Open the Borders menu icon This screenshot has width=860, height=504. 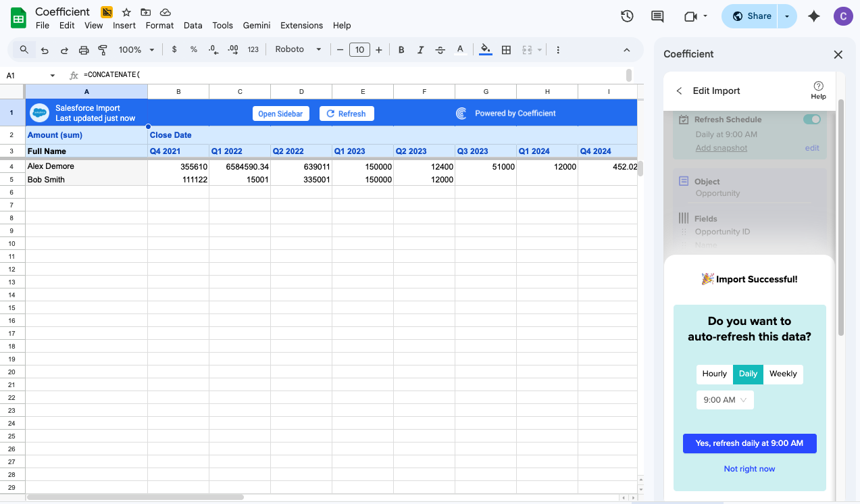[506, 49]
